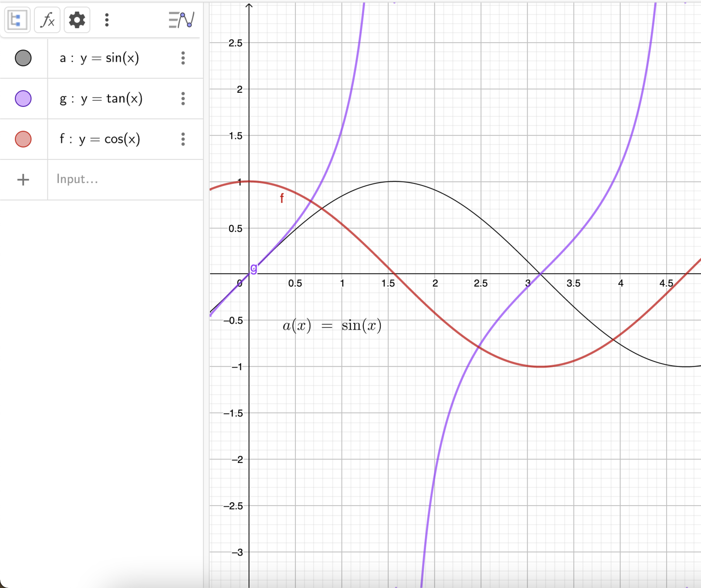Open more options for tan(x) row
This screenshot has height=588, width=701.
pos(183,98)
